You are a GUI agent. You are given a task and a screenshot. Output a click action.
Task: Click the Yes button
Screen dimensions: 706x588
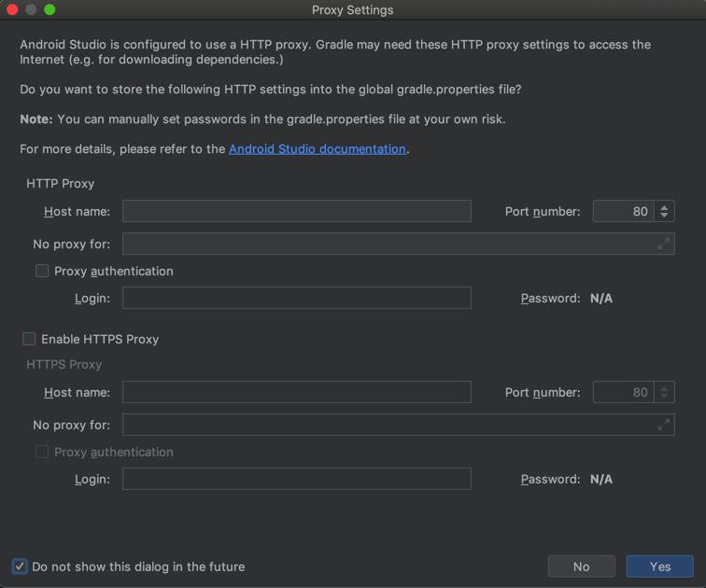coord(659,567)
